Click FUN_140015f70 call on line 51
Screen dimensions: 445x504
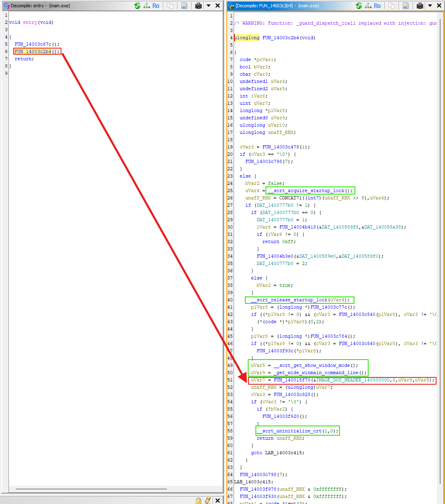coord(292,380)
